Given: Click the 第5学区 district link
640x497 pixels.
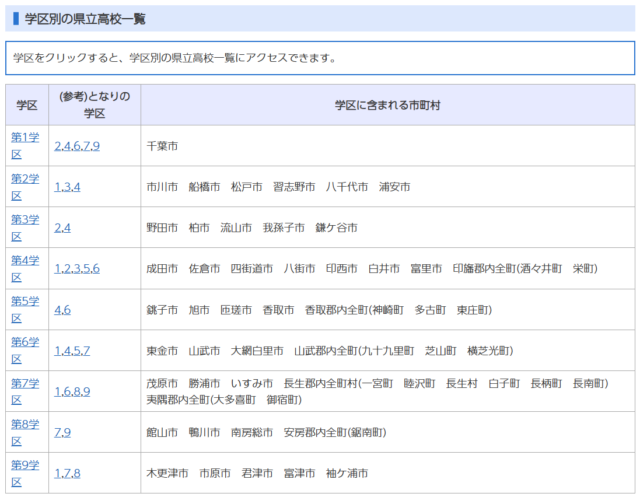Looking at the screenshot, I should pos(25,302).
